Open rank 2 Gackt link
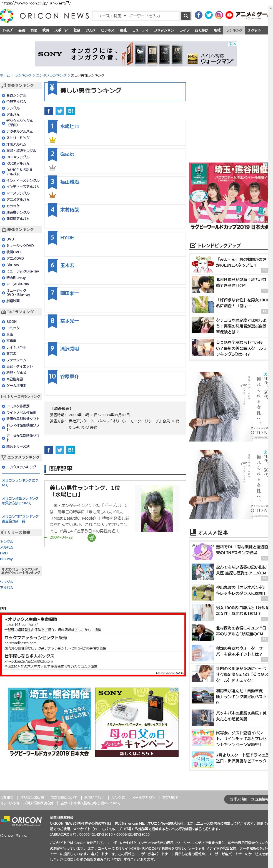The width and height of the screenshot is (273, 868). 67,154
